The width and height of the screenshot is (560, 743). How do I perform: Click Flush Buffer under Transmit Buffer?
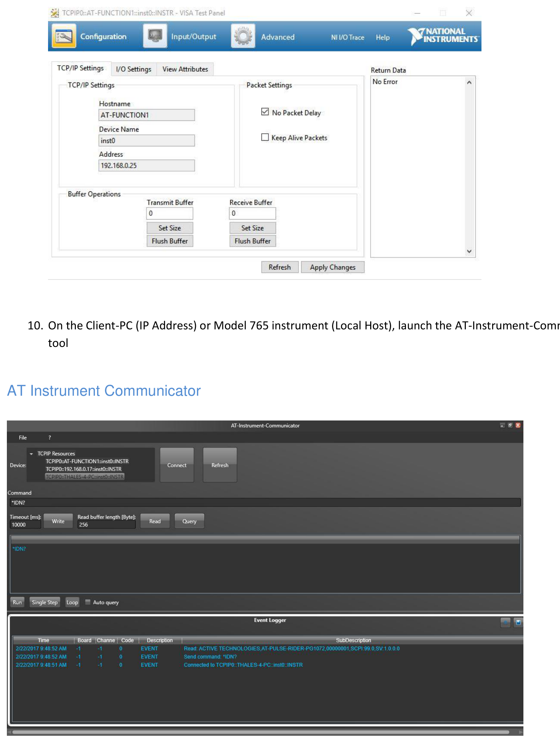pos(170,241)
